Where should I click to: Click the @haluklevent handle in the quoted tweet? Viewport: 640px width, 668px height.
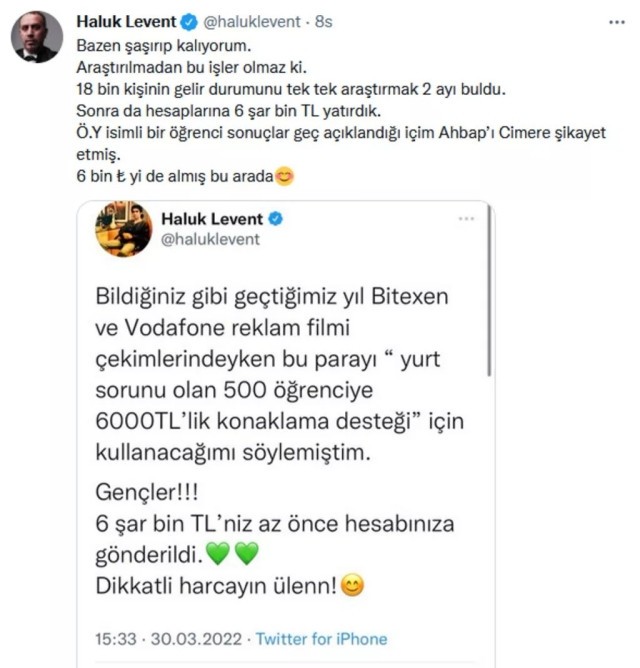tap(210, 239)
